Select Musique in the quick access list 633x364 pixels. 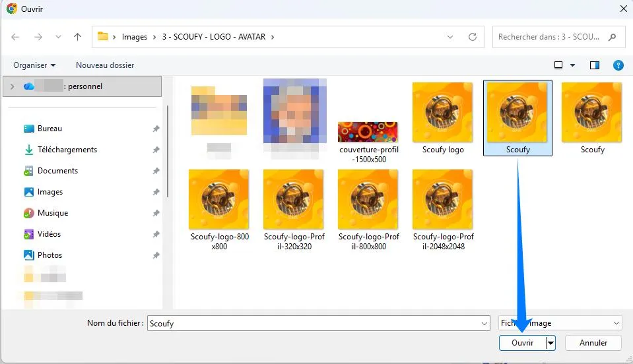tap(52, 213)
